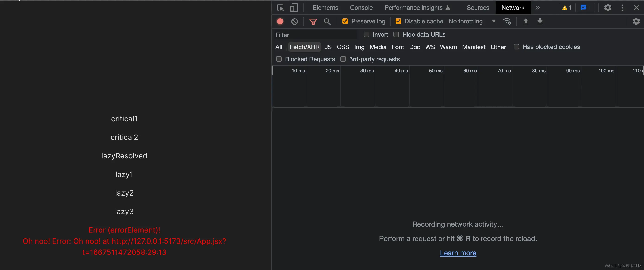The height and width of the screenshot is (270, 644).
Task: Clear the network log
Action: point(294,22)
